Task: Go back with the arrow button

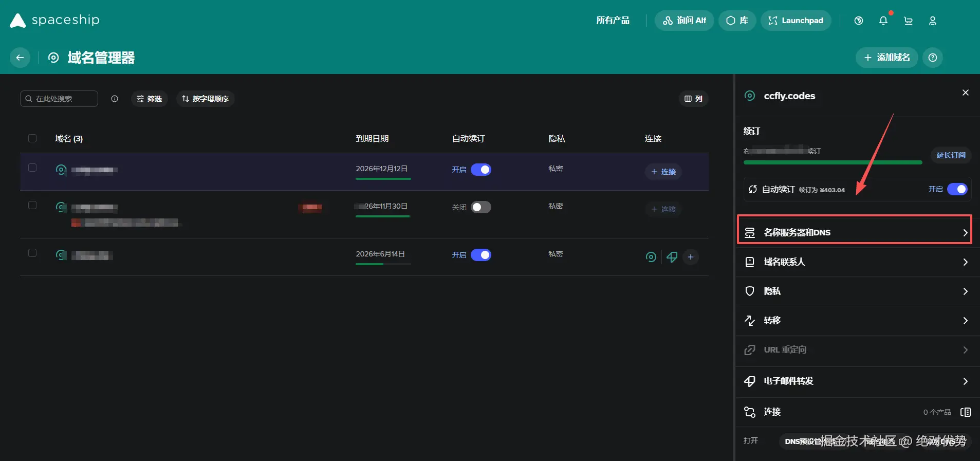Action: (x=20, y=58)
